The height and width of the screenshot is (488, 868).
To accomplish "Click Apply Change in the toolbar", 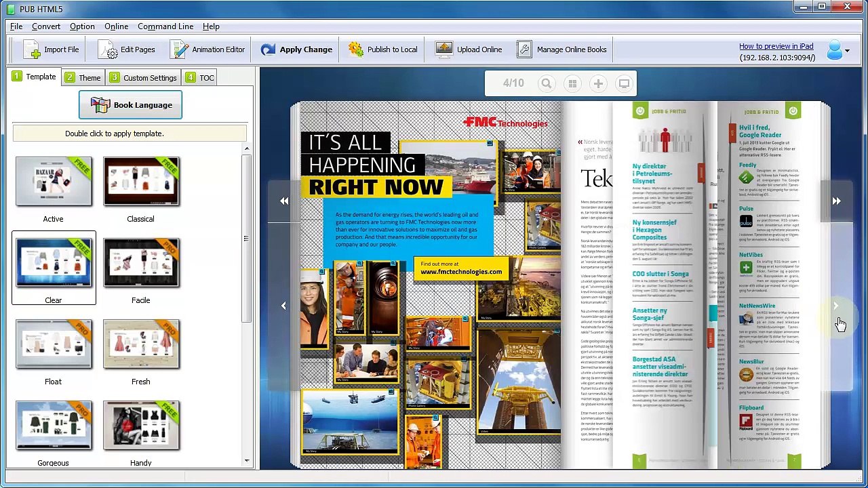I will pos(296,49).
